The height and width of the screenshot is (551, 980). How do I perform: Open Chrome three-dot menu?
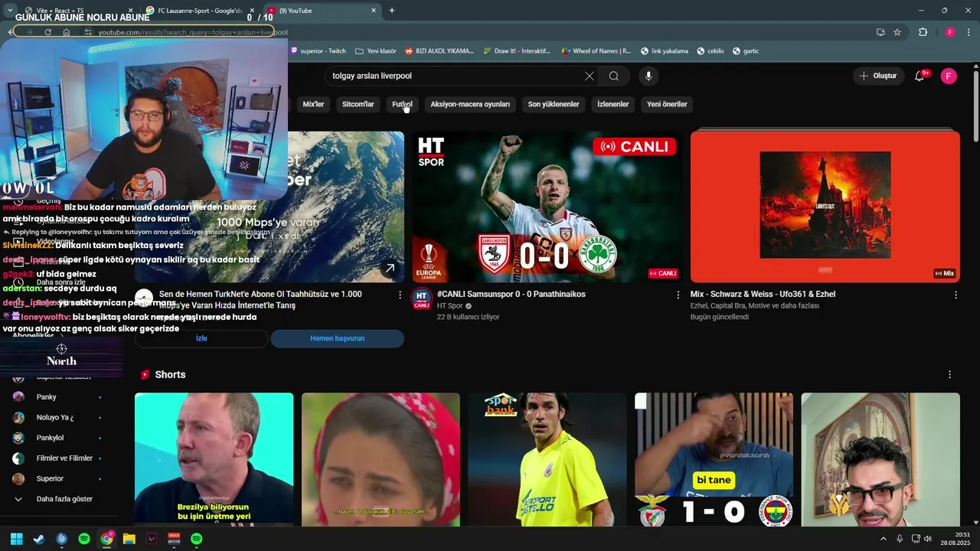(x=969, y=32)
